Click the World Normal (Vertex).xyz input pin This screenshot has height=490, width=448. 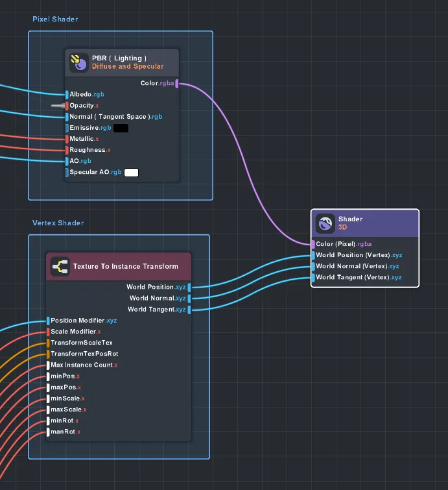coord(313,266)
